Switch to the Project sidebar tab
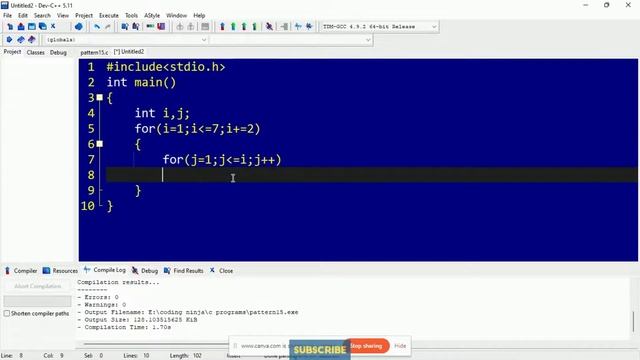The width and height of the screenshot is (640, 360). [x=12, y=52]
